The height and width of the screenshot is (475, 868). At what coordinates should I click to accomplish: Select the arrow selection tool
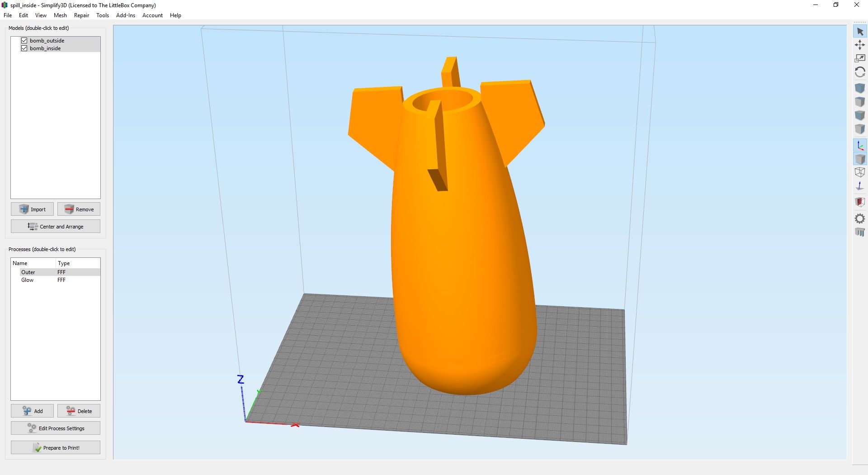pyautogui.click(x=860, y=32)
